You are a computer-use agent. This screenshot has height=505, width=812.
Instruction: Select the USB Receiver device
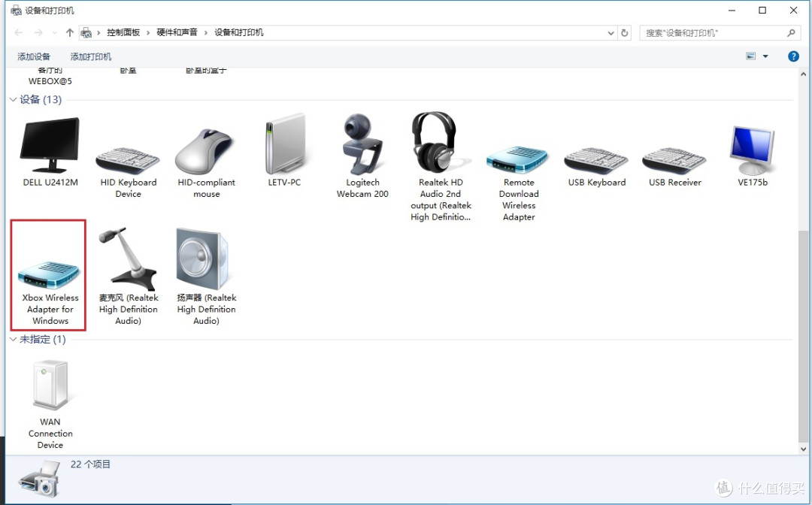click(x=674, y=167)
